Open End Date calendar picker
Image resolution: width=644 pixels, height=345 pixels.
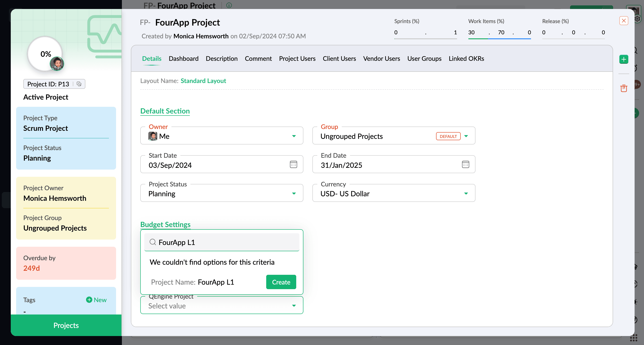465,165
